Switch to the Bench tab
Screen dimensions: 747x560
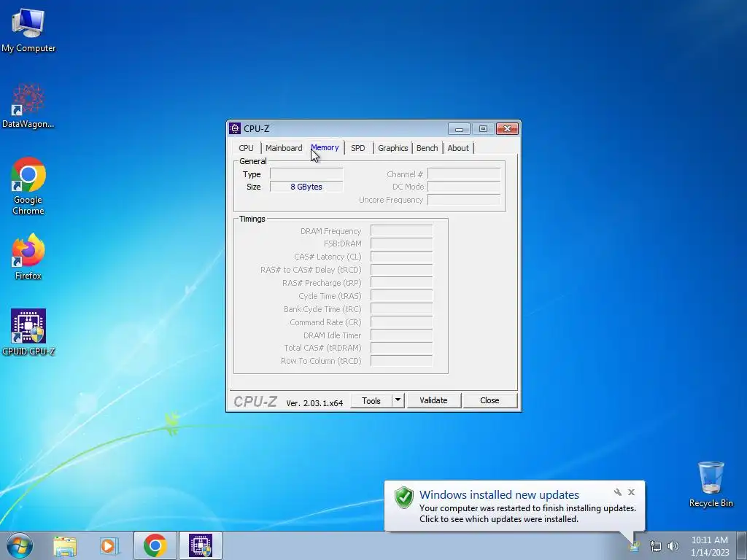(x=427, y=148)
